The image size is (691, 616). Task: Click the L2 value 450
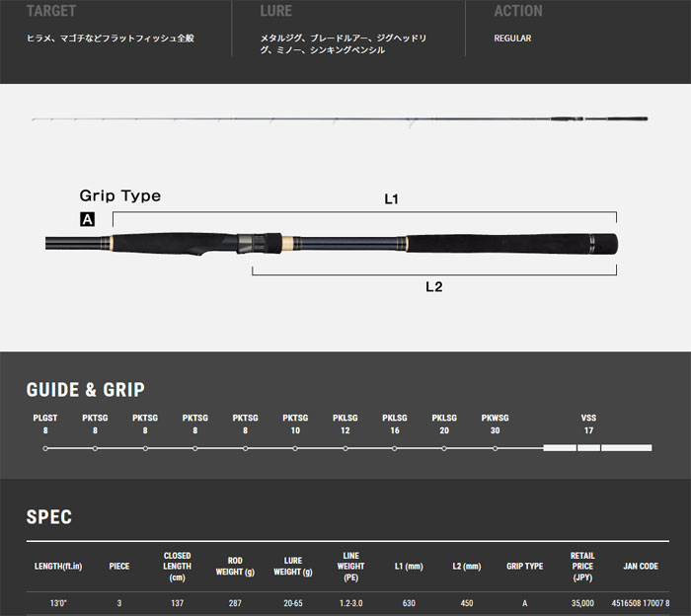coord(467,603)
